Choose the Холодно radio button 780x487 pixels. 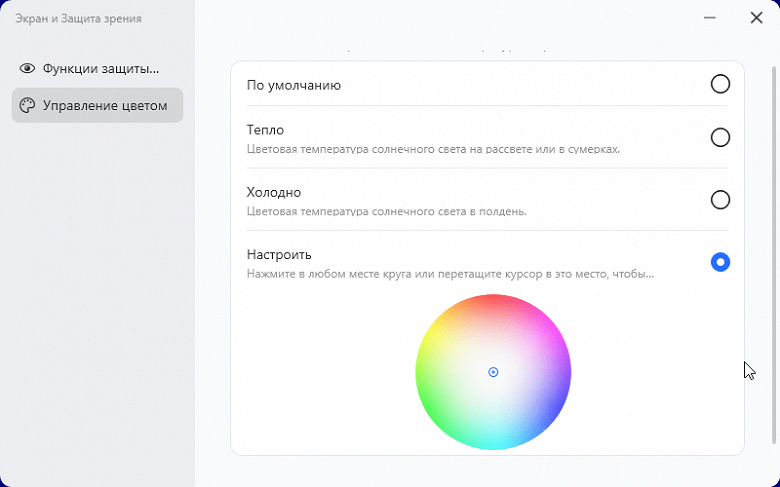coord(720,200)
